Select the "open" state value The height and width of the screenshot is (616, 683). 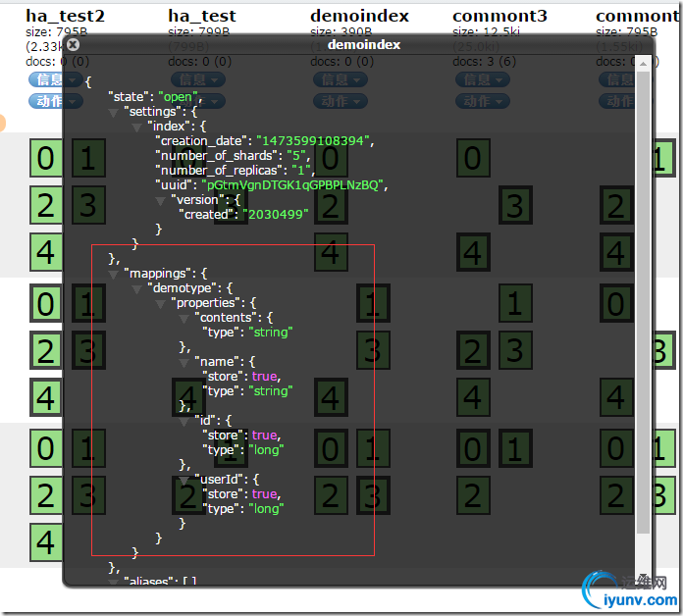click(x=179, y=97)
